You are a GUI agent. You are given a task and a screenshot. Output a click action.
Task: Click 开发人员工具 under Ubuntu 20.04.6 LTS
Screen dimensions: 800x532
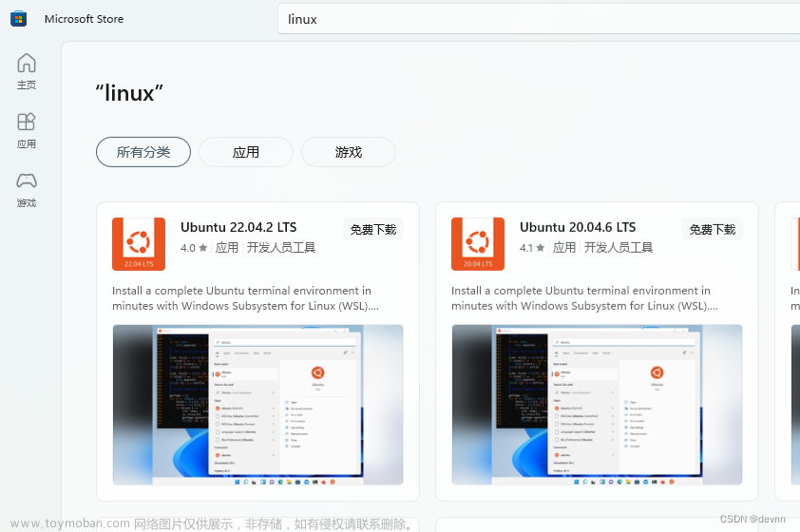619,248
